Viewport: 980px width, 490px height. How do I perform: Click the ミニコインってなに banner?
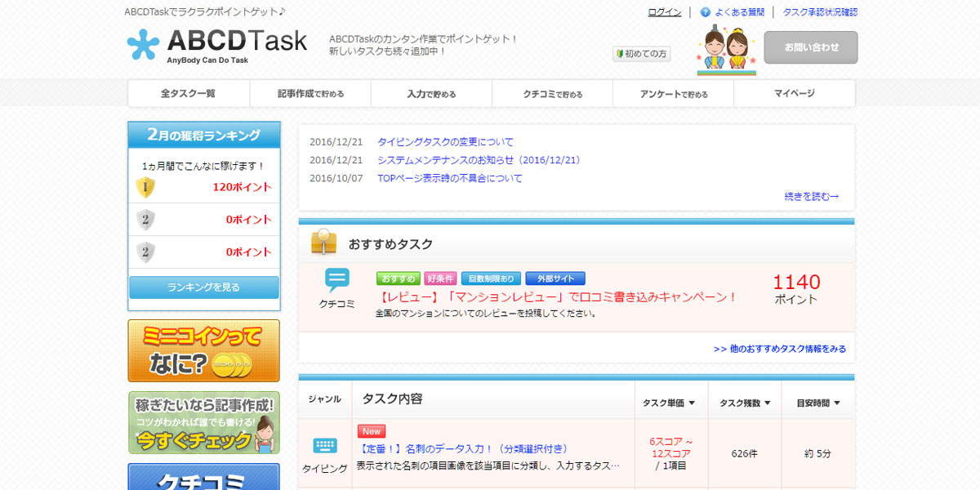[x=203, y=350]
